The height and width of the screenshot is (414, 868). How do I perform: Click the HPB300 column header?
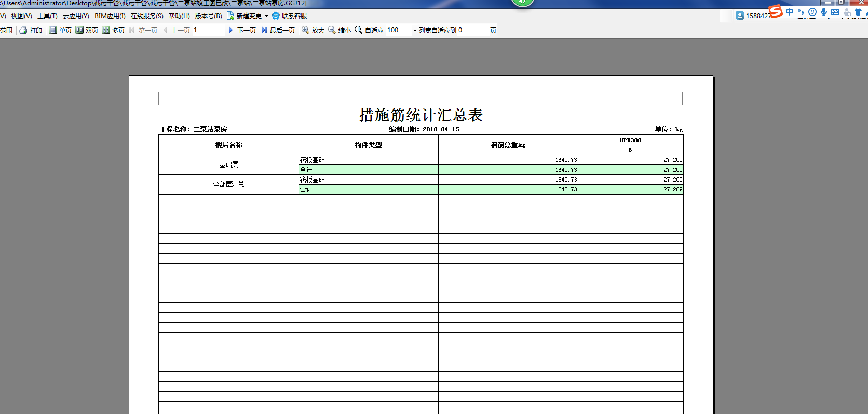tap(630, 140)
